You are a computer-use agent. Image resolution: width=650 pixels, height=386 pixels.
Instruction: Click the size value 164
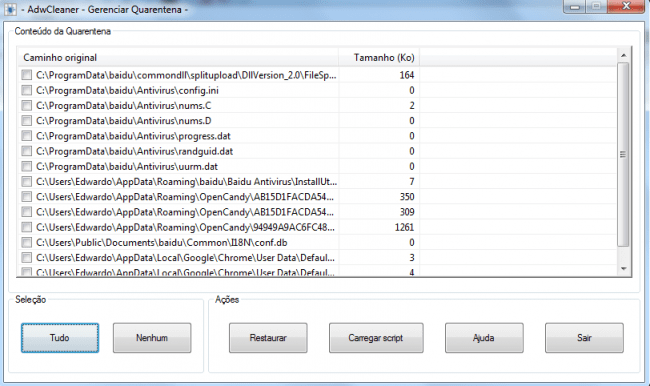click(407, 75)
